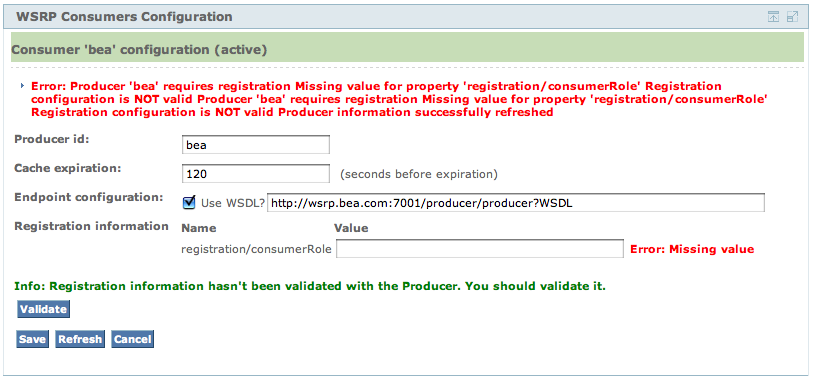Click into the WSDL URL text field

pos(515,203)
